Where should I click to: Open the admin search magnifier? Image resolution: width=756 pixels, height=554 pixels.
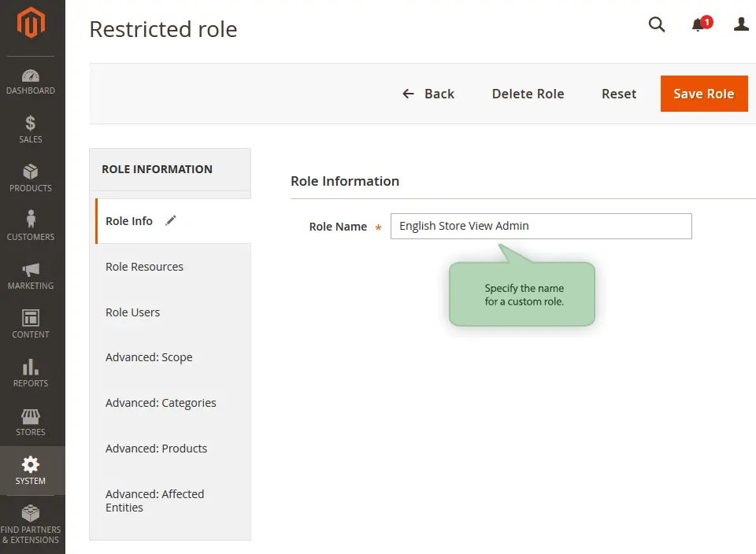[x=657, y=24]
